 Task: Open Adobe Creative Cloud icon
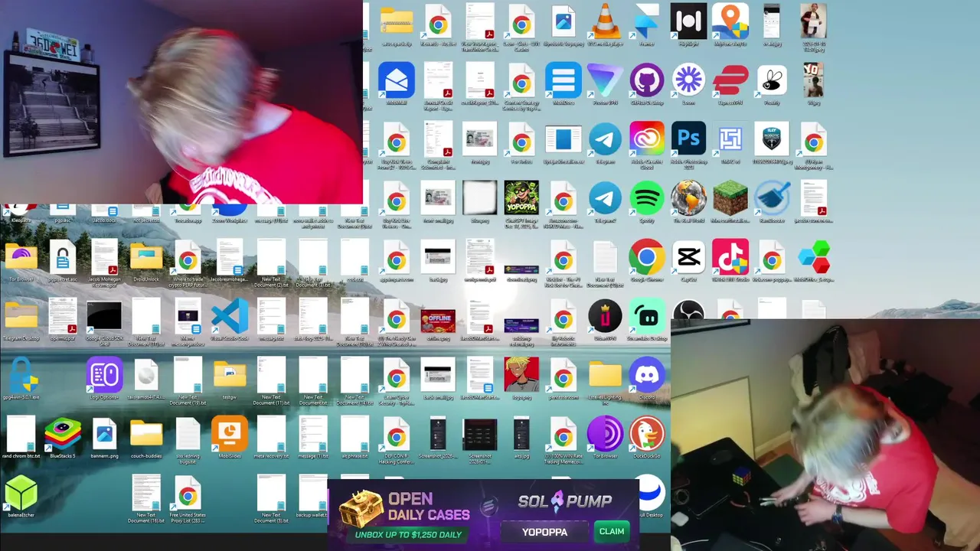[x=646, y=139]
